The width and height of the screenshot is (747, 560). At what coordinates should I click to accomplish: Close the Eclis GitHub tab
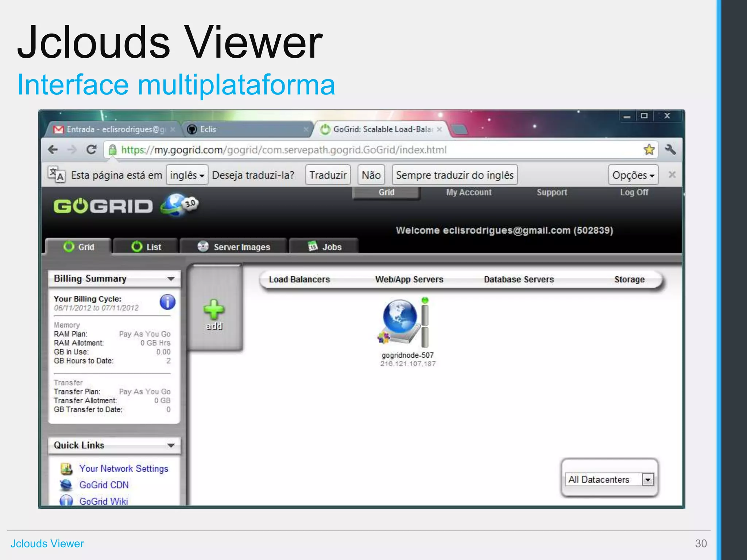pyautogui.click(x=306, y=129)
